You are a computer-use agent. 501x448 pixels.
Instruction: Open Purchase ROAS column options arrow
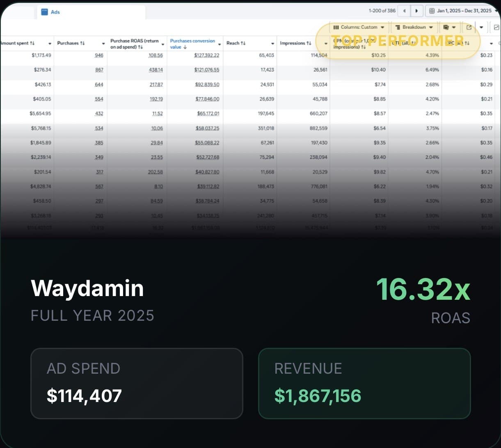pyautogui.click(x=163, y=44)
